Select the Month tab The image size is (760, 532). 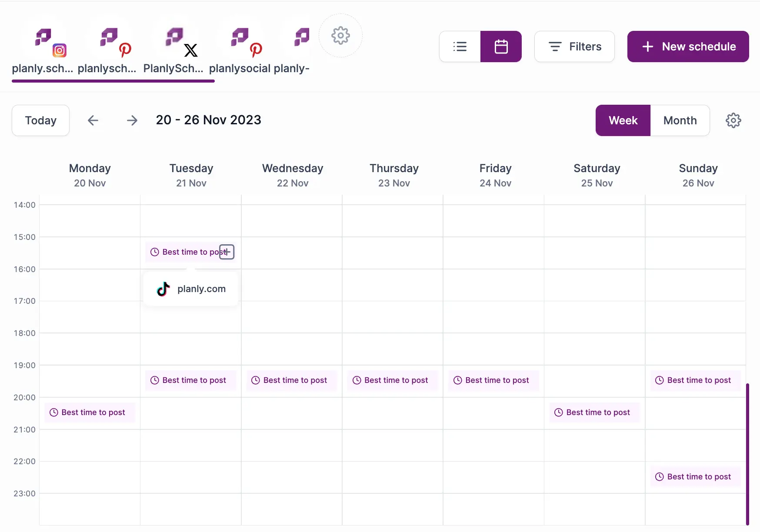[680, 120]
